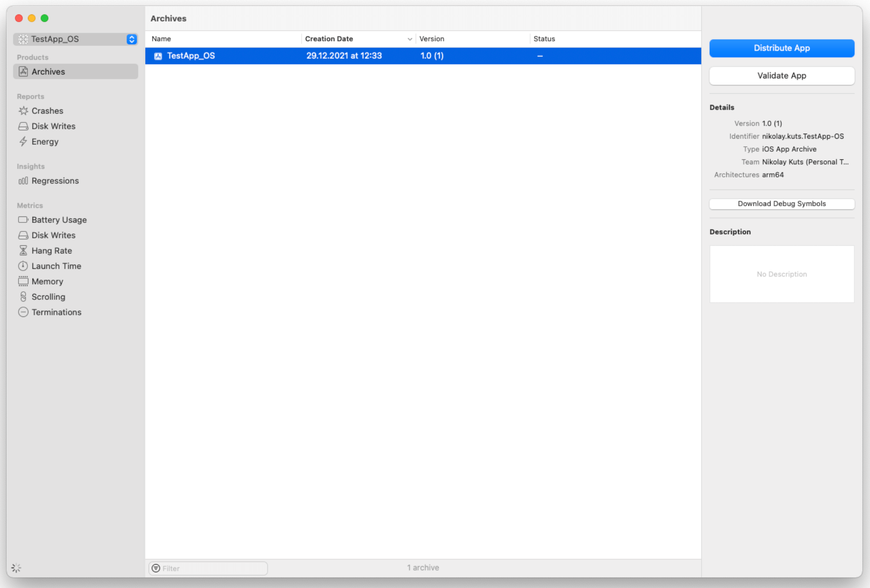Select the Battery Usage metric icon
This screenshot has width=870, height=588.
(x=23, y=220)
